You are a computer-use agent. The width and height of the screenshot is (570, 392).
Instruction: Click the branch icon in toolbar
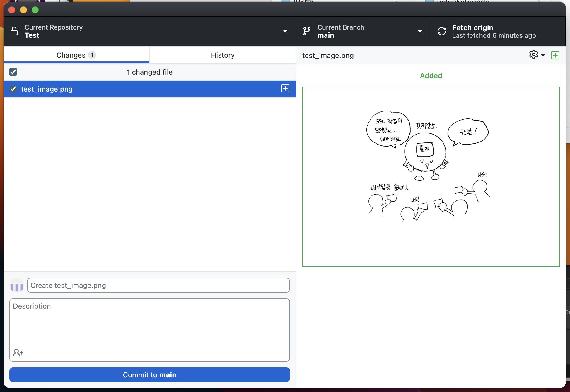click(307, 31)
